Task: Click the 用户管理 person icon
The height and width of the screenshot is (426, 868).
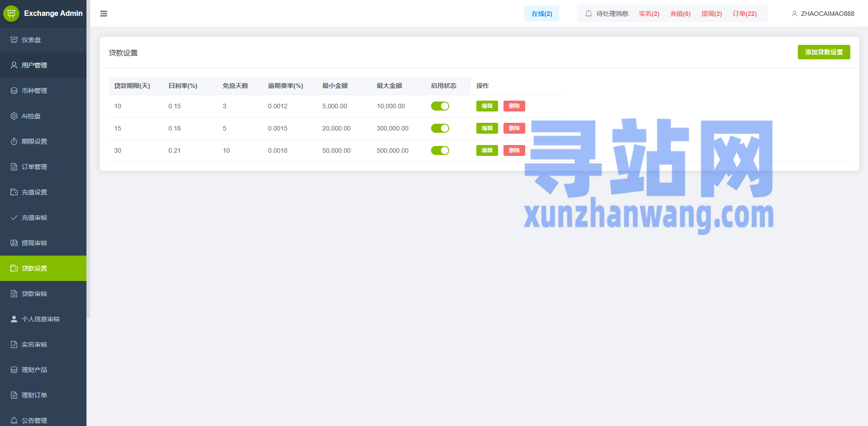Action: (14, 65)
